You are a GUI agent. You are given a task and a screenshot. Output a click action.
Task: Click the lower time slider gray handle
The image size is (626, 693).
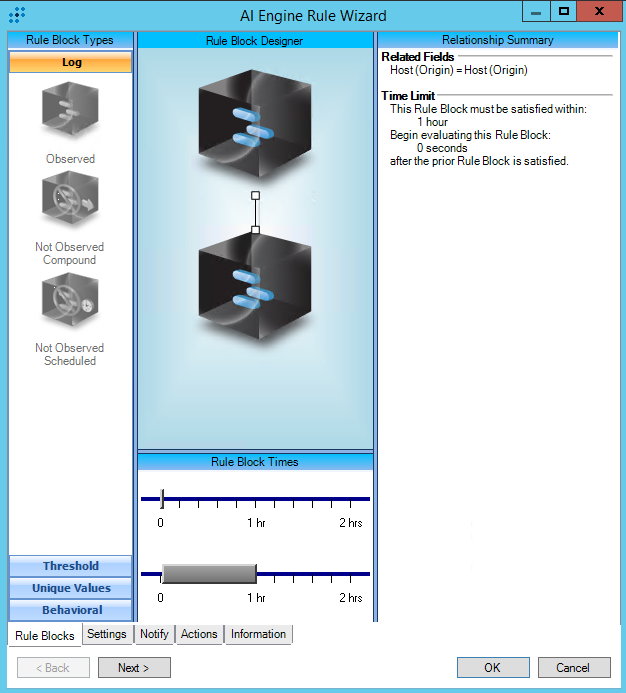coord(209,574)
